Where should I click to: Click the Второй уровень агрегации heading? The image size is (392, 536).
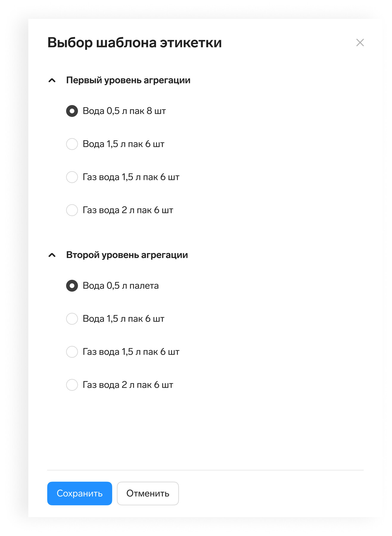[127, 255]
